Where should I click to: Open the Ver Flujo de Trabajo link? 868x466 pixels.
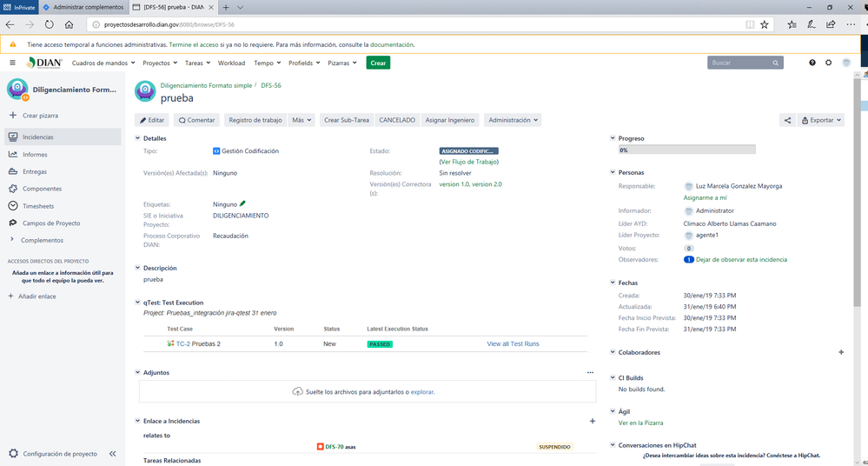coord(469,162)
